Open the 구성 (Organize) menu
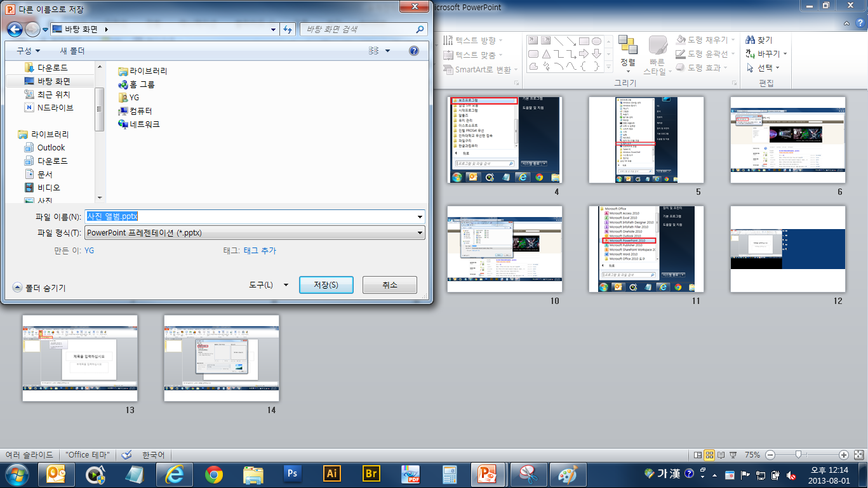The height and width of the screenshot is (488, 868). (x=28, y=51)
